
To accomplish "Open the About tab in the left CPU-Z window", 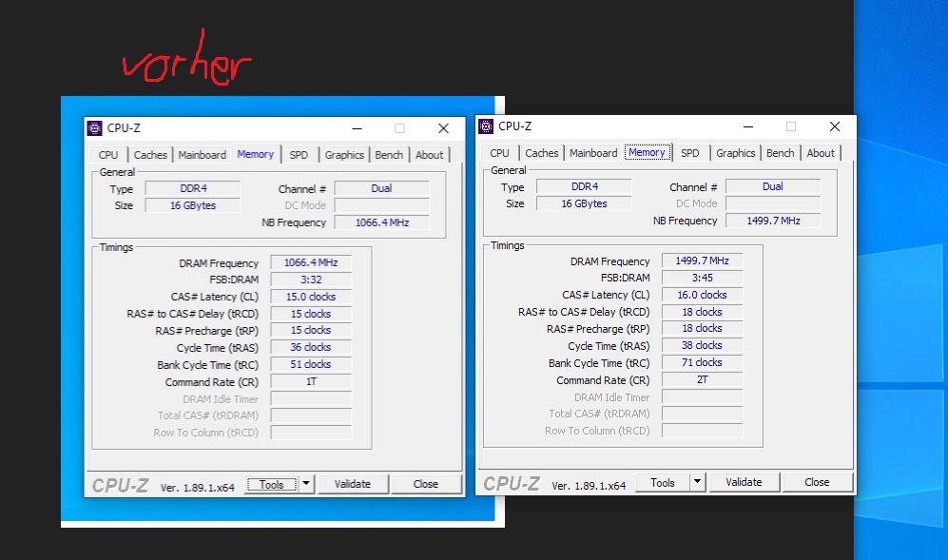I will 429,155.
